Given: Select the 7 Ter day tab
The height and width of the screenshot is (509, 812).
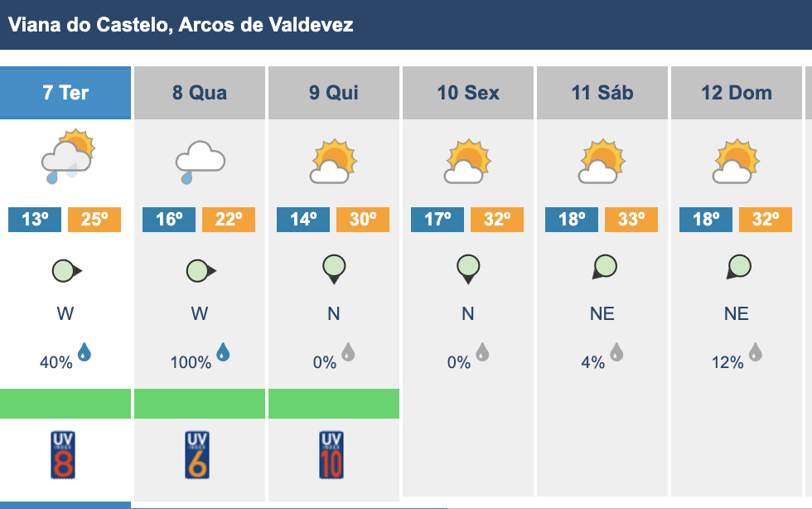Looking at the screenshot, I should coord(65,93).
